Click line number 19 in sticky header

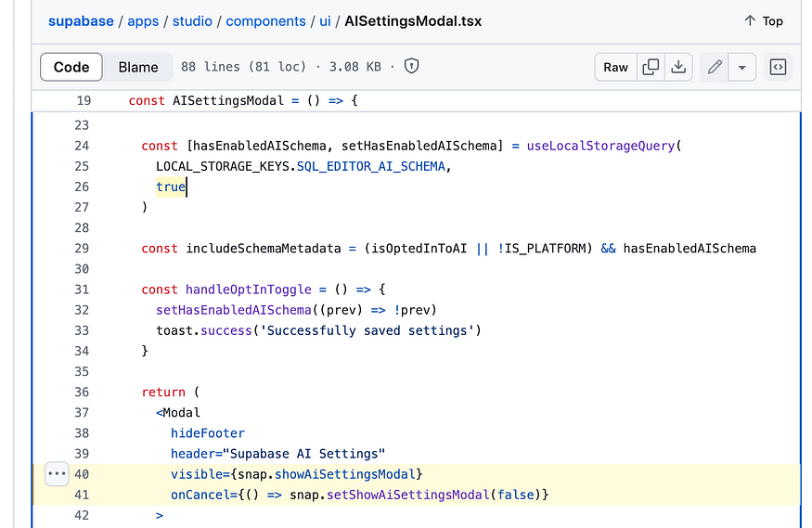pos(84,100)
